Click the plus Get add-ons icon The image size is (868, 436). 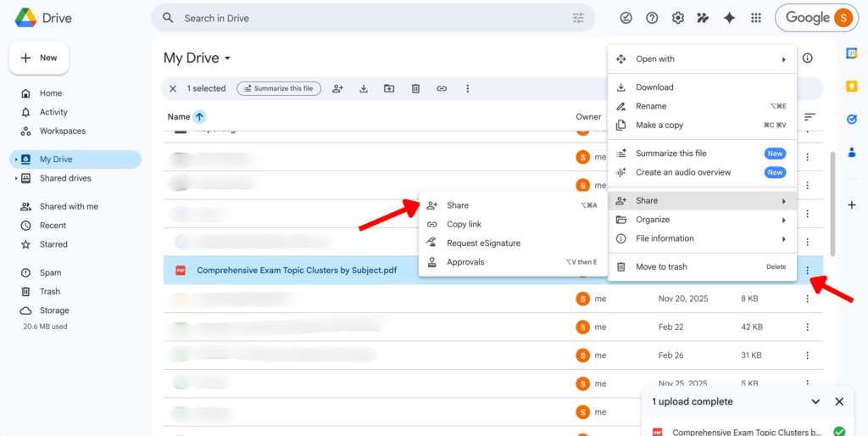[x=852, y=205]
